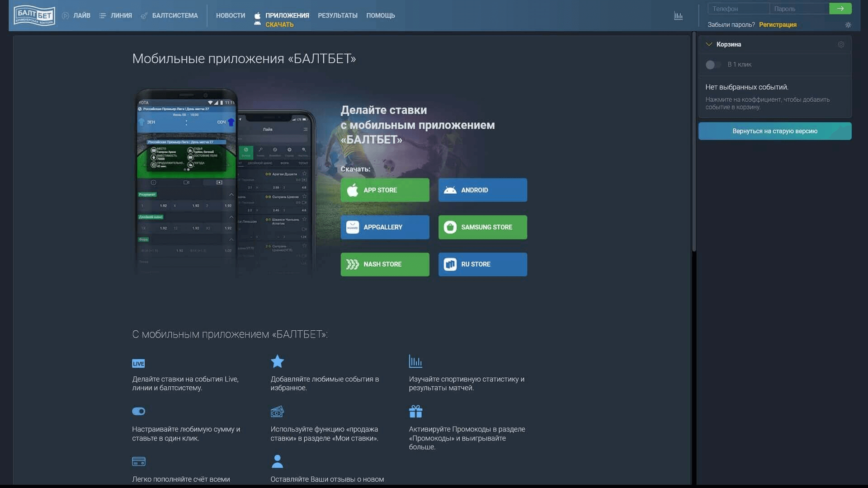Image resolution: width=868 pixels, height=488 pixels.
Task: Click Вернуться на старую версию button
Action: pyautogui.click(x=775, y=131)
